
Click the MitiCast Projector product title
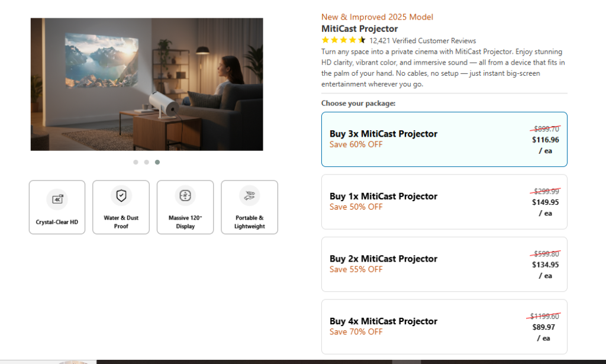pos(359,28)
